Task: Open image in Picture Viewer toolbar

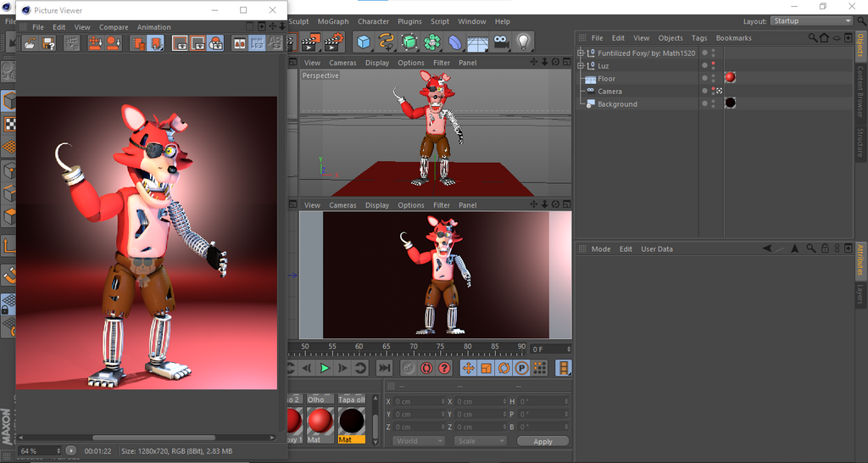Action: (x=30, y=43)
